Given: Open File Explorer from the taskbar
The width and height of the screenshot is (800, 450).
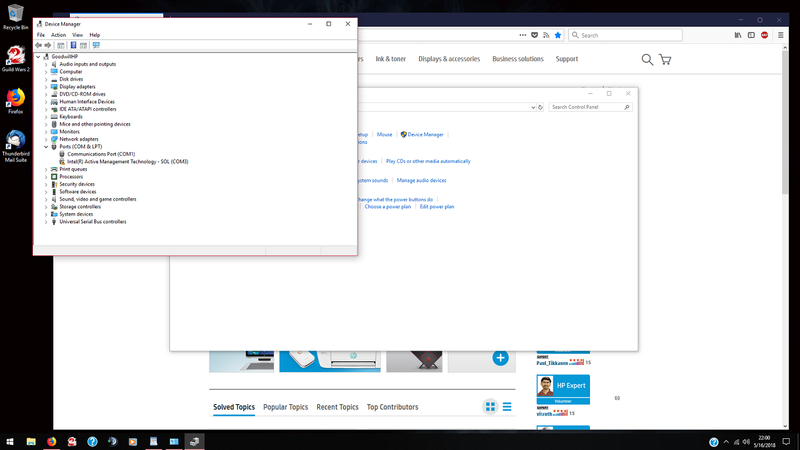Looking at the screenshot, I should tap(31, 441).
